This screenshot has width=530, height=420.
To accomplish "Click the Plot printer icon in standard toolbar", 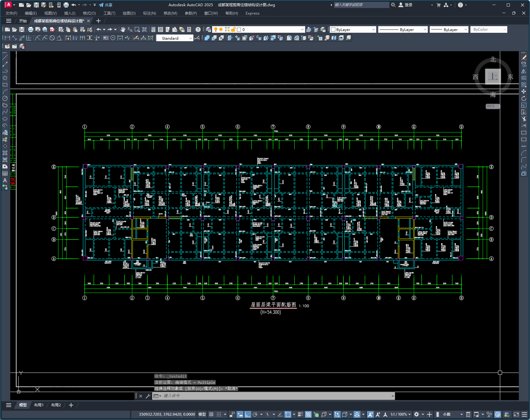I will pos(30,29).
